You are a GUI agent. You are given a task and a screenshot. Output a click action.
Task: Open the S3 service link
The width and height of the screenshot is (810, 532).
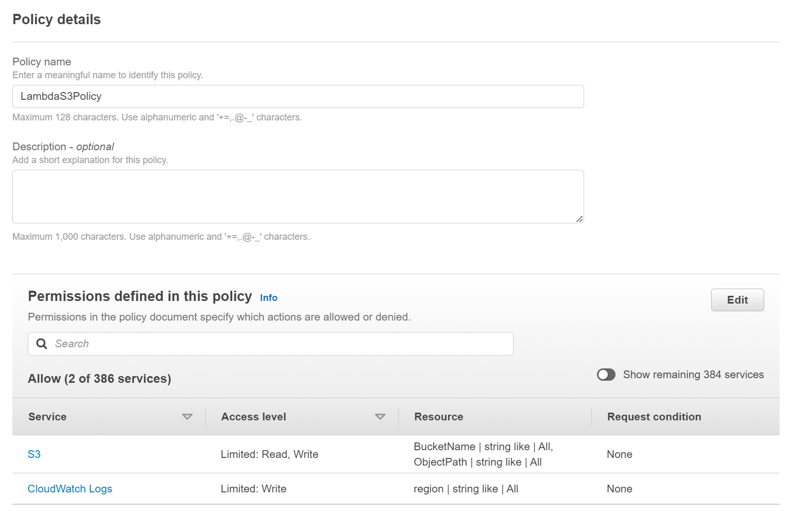click(x=34, y=454)
